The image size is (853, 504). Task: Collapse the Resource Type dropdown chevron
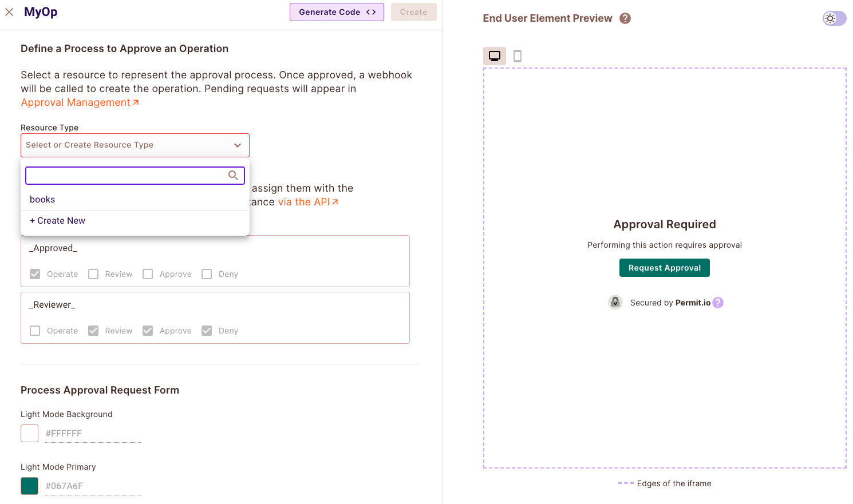pyautogui.click(x=238, y=145)
